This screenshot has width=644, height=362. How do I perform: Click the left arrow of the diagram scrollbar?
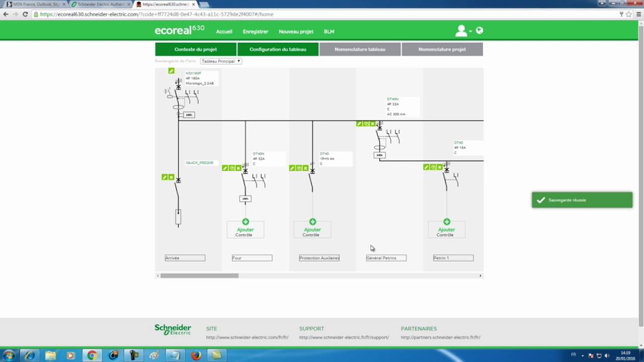157,276
